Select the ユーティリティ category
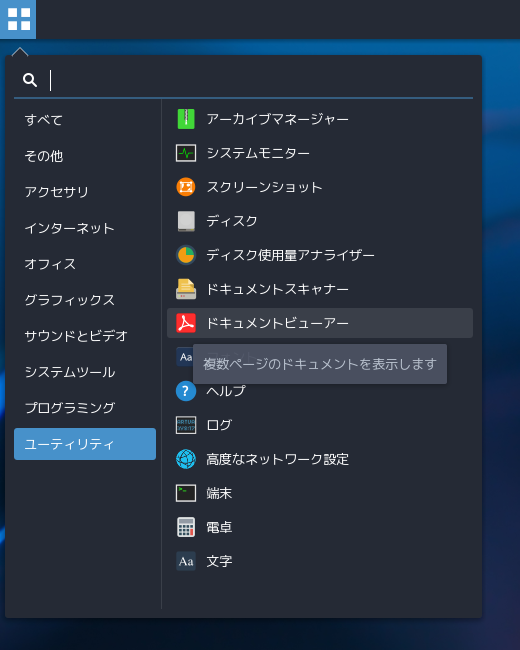The height and width of the screenshot is (650, 520). pos(85,444)
